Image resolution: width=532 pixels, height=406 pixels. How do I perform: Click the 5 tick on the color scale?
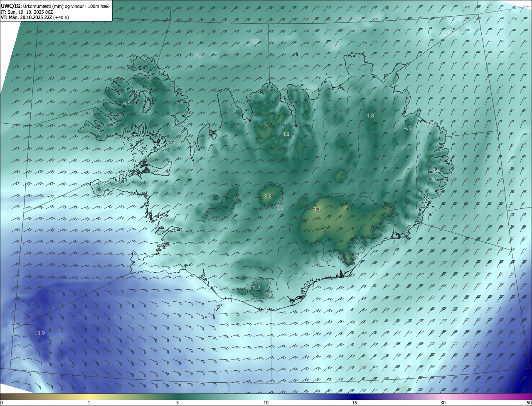177,403
